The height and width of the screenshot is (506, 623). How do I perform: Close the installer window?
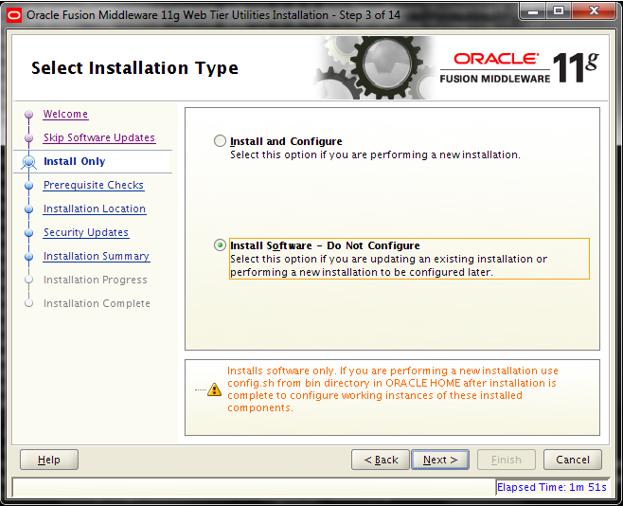click(594, 11)
